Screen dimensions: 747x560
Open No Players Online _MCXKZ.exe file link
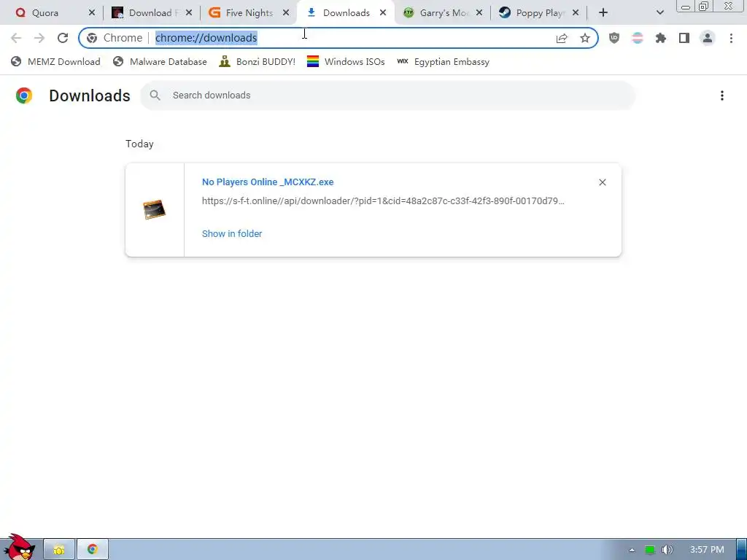pyautogui.click(x=268, y=182)
